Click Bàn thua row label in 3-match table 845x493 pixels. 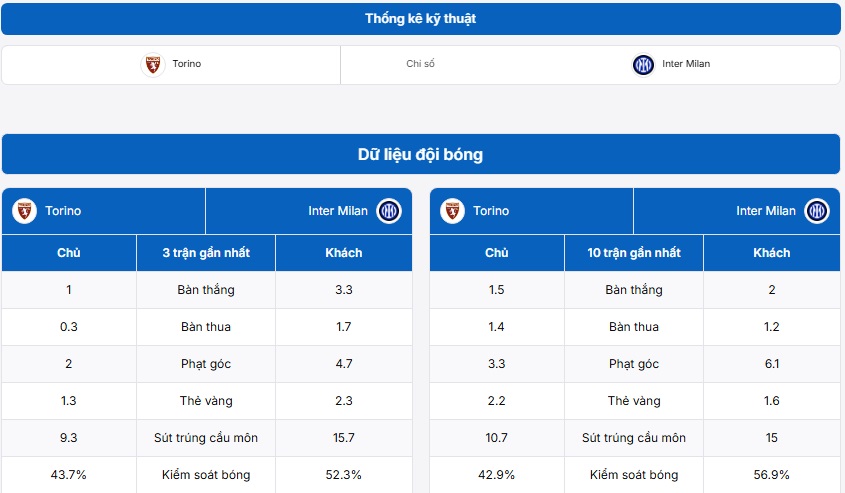click(206, 327)
